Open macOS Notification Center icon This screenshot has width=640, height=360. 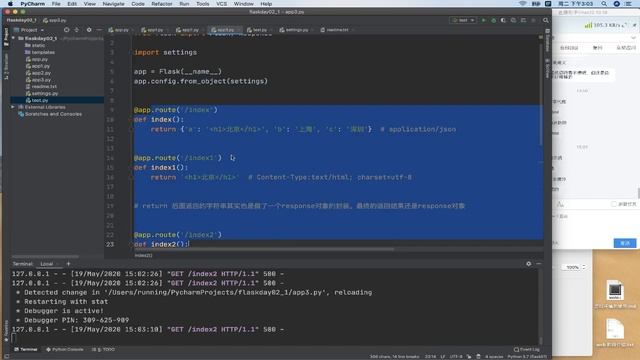tap(629, 4)
